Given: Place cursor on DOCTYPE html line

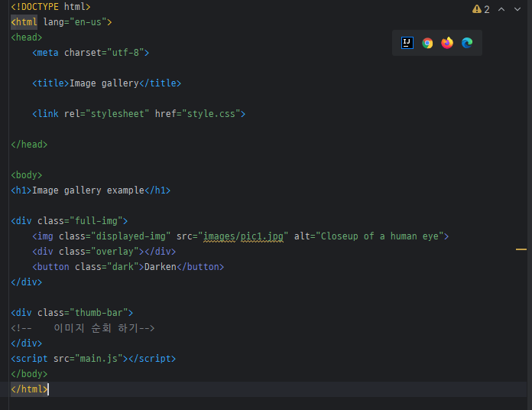Looking at the screenshot, I should point(50,7).
